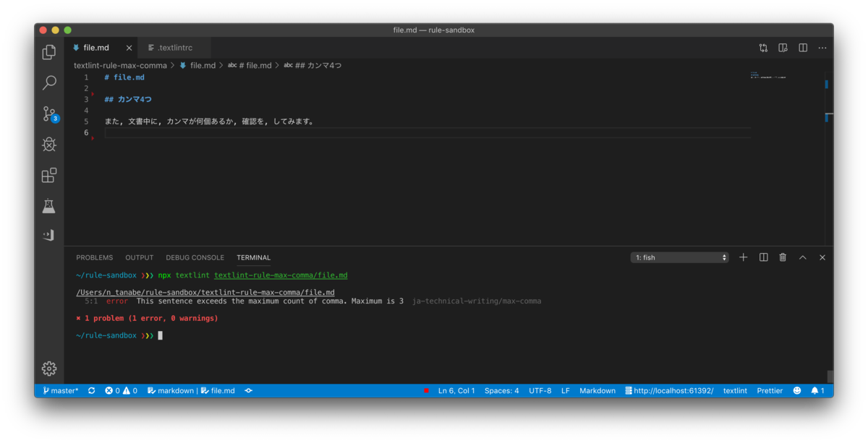Kill terminal with the trash icon
This screenshot has height=443, width=868.
tap(783, 257)
